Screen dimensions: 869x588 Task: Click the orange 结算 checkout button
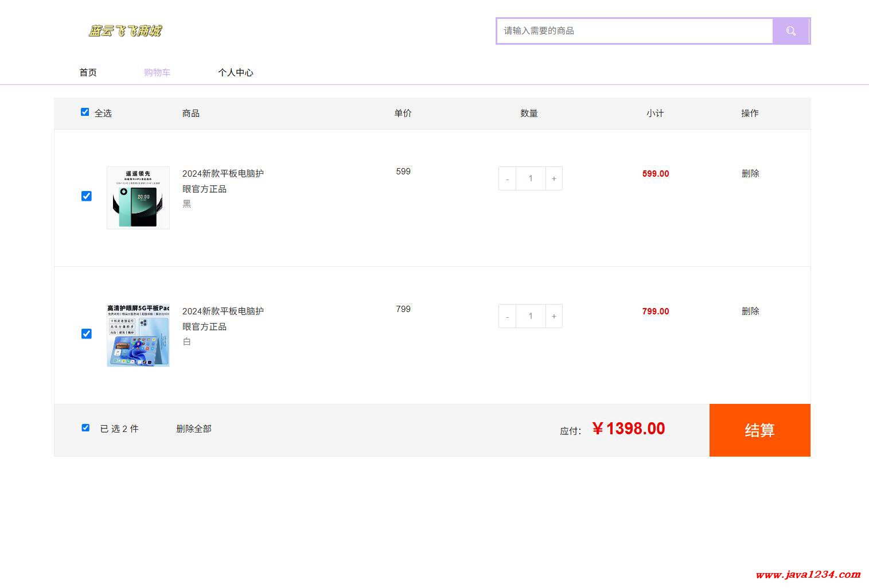[x=759, y=430]
